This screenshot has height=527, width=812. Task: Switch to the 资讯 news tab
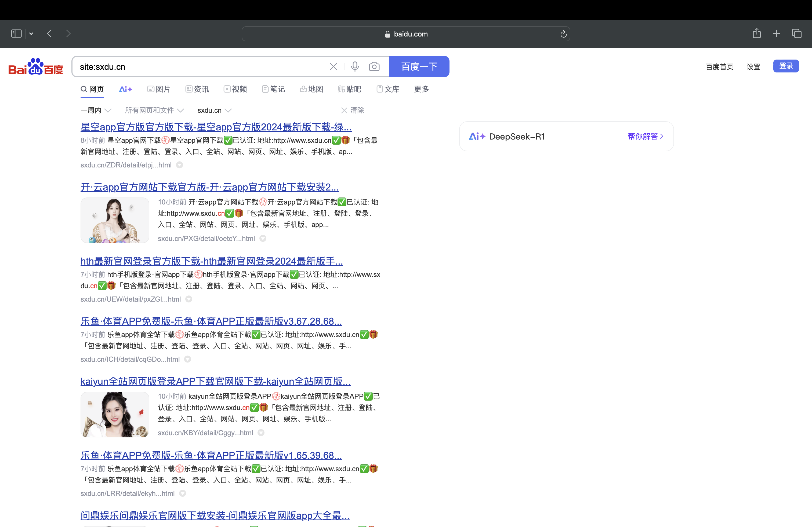click(x=197, y=89)
